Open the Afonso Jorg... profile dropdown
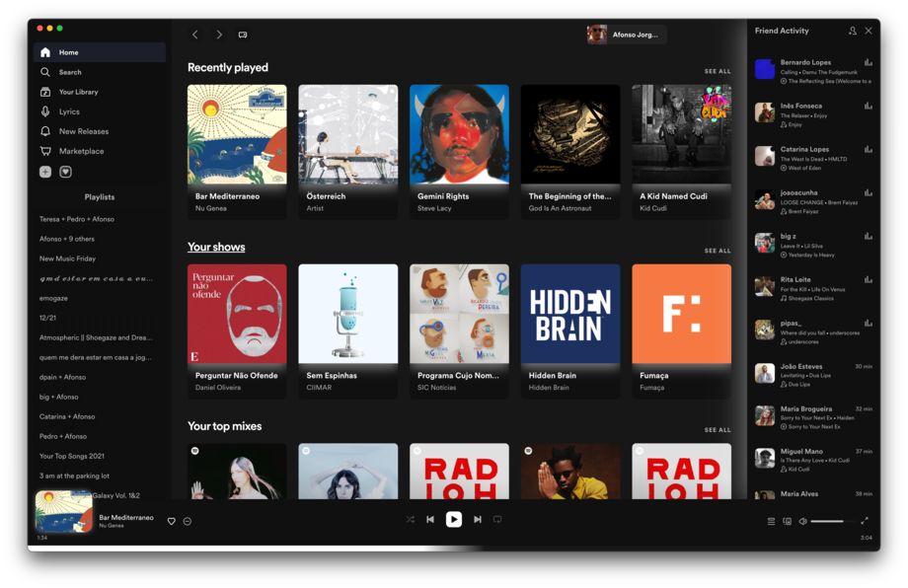Image resolution: width=908 pixels, height=588 pixels. pos(626,35)
